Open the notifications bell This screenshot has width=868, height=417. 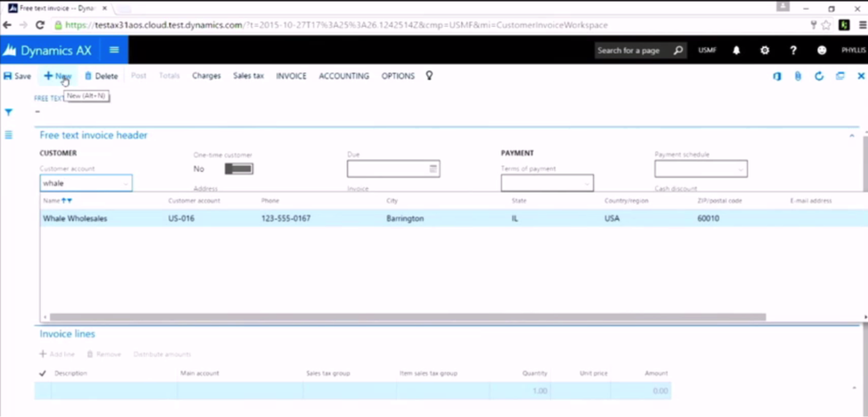736,51
